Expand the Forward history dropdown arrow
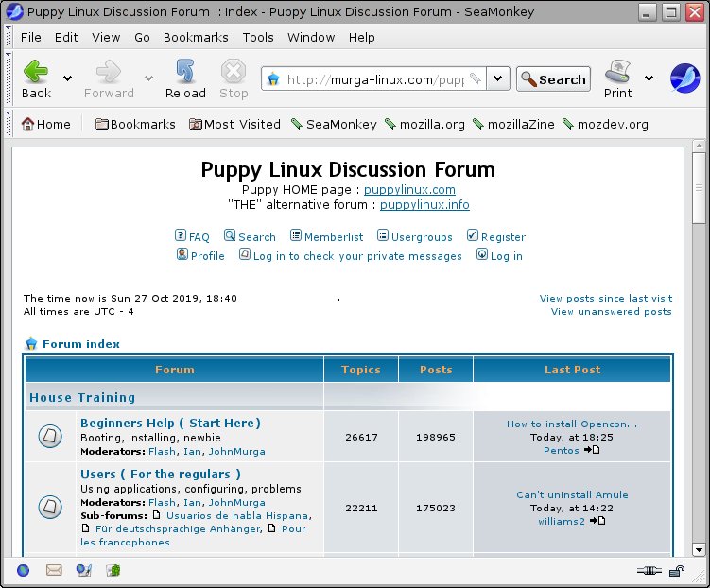 coord(148,78)
